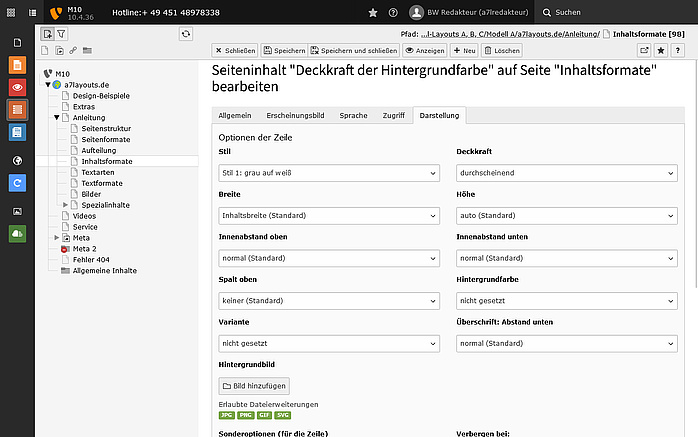Click the Speichern button

(x=284, y=50)
